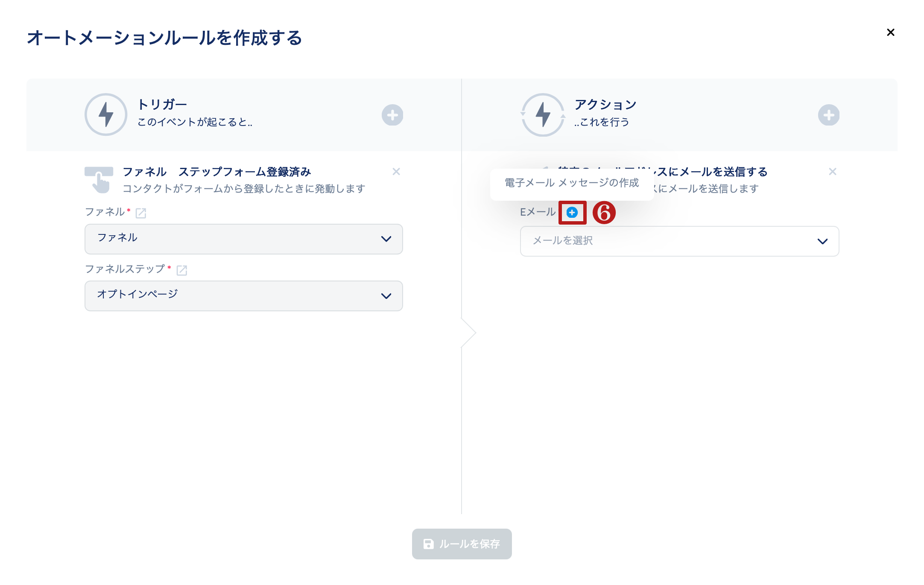This screenshot has width=924, height=585.
Task: Click the action lightning bolt icon
Action: click(x=543, y=114)
